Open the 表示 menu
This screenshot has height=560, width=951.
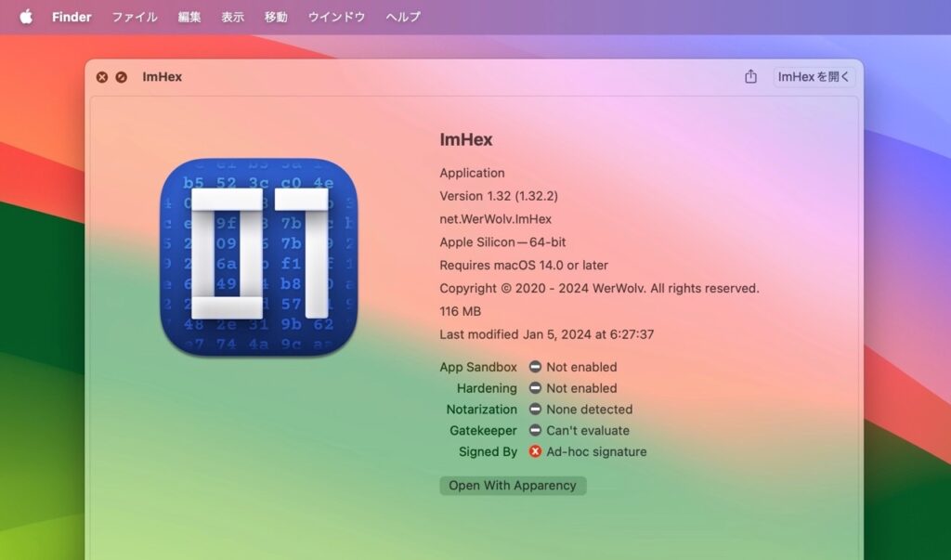pos(232,16)
